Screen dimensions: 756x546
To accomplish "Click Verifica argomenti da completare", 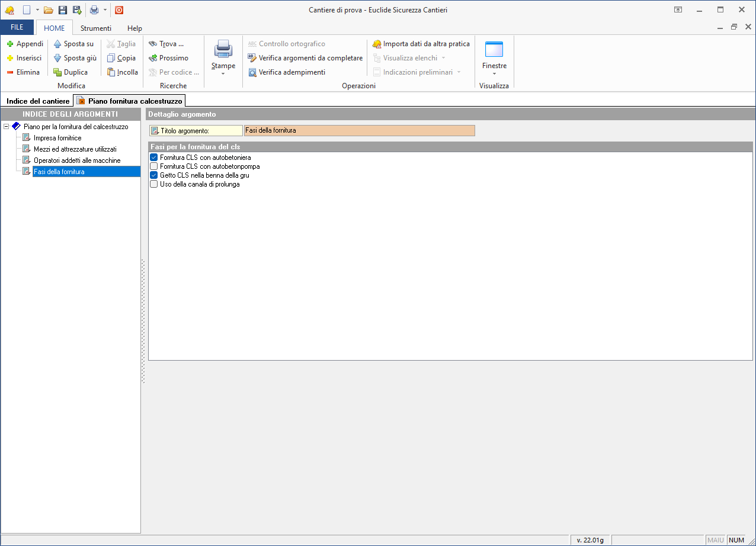I will point(305,58).
